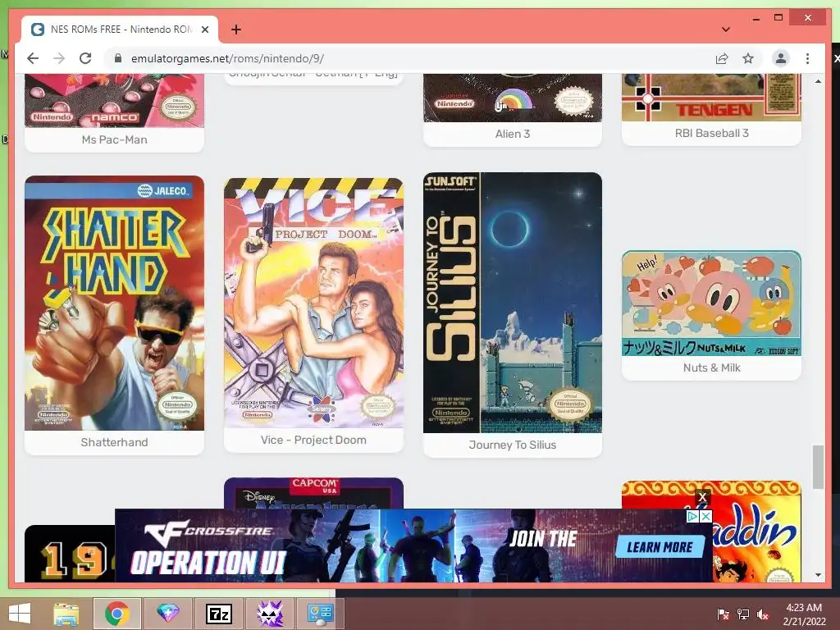840x630 pixels.
Task: Click the Nuts & Milk title
Action: click(711, 367)
